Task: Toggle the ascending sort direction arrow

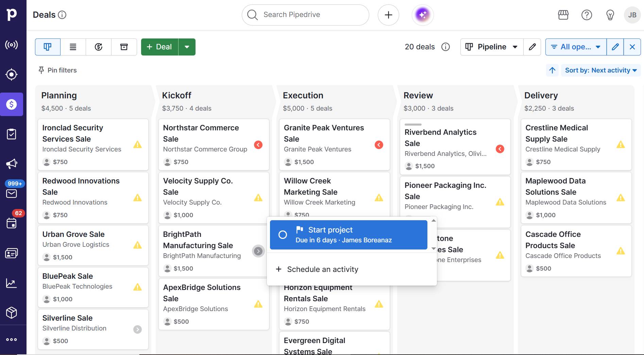Action: pos(552,70)
